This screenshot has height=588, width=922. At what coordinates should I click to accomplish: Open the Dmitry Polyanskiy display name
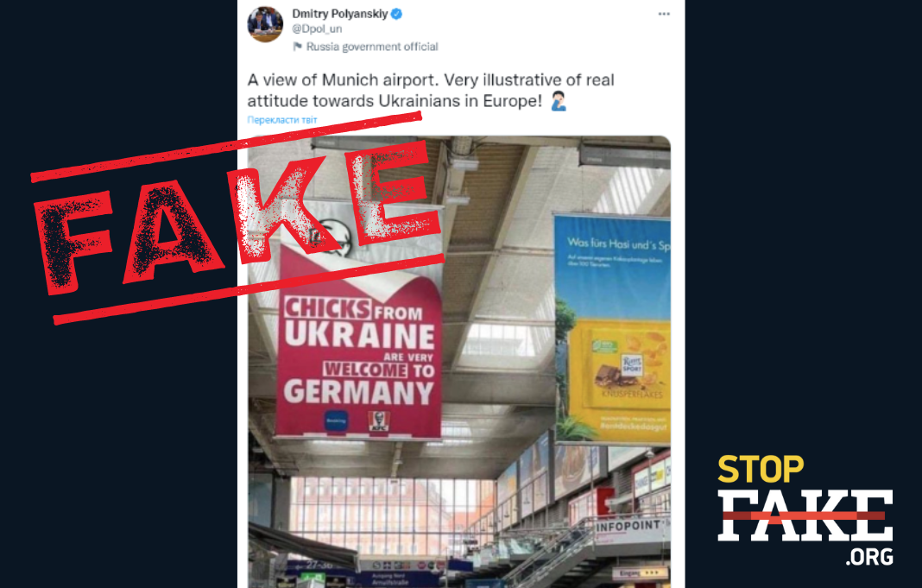[340, 14]
